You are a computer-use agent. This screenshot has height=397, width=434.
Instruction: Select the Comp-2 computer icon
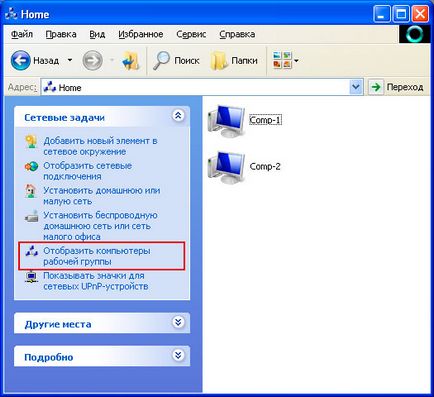[x=226, y=167]
